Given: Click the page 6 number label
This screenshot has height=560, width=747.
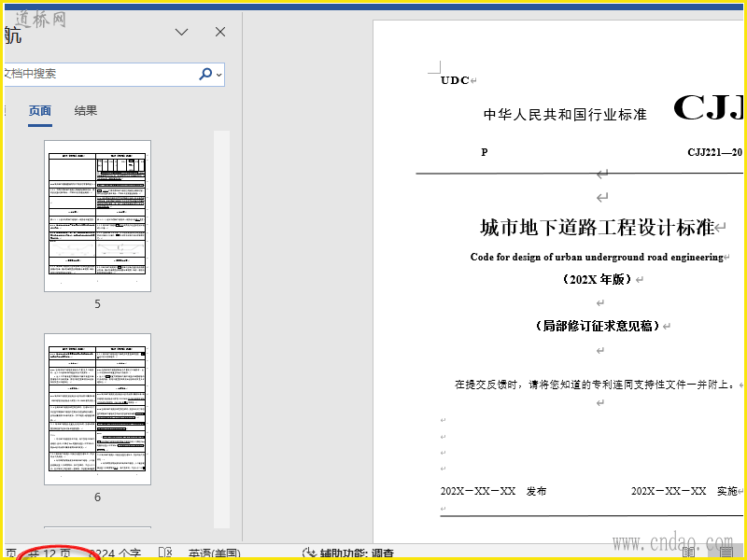Looking at the screenshot, I should coord(97,497).
